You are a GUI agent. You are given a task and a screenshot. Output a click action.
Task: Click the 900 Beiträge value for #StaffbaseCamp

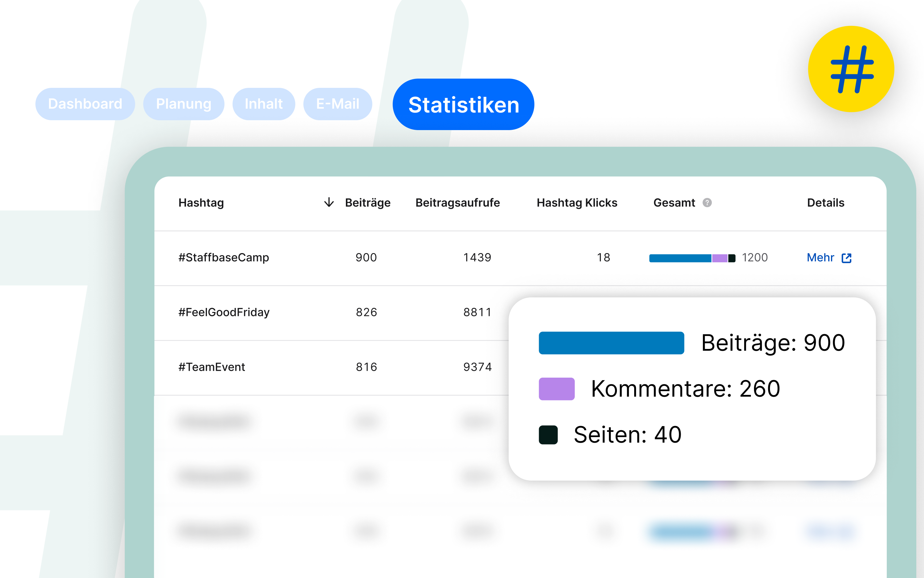366,258
